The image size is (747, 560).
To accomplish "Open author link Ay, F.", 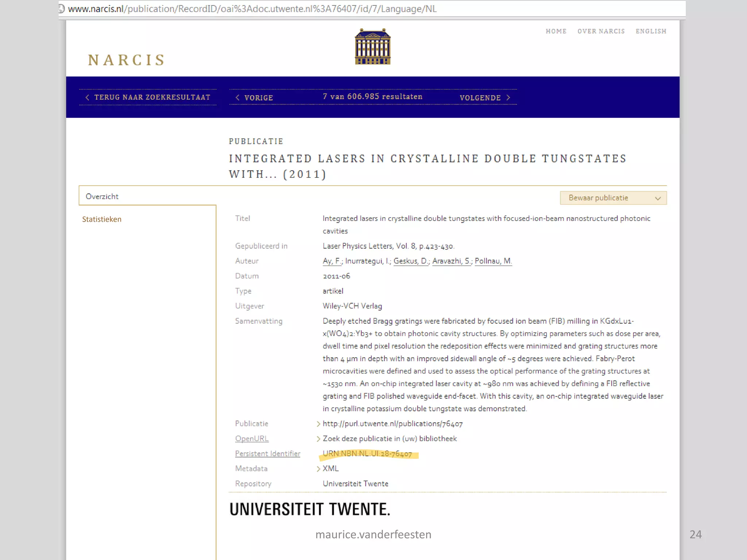I will click(x=332, y=261).
